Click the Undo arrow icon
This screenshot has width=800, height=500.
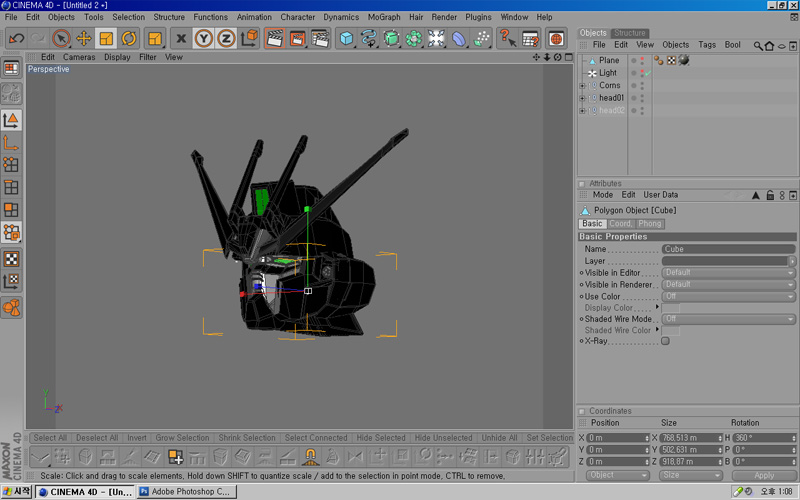click(16, 38)
